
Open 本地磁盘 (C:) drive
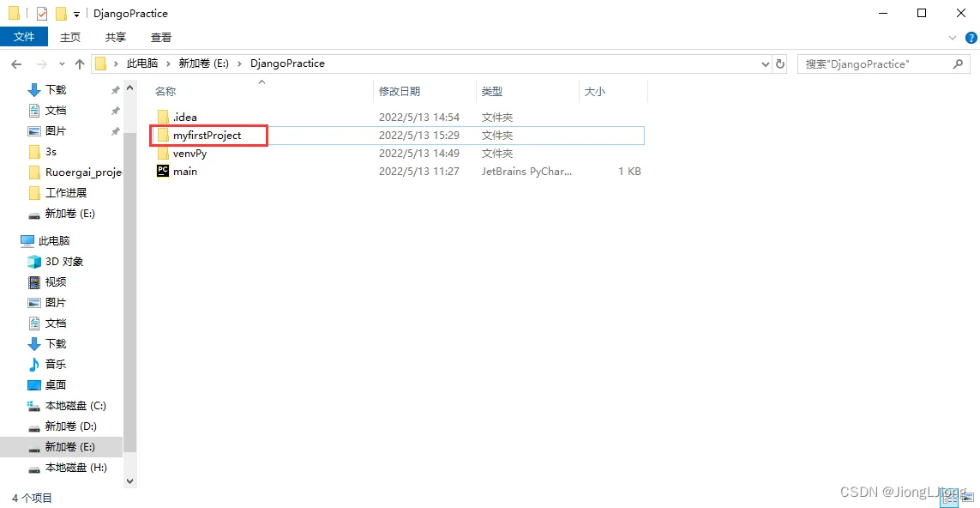coord(75,405)
